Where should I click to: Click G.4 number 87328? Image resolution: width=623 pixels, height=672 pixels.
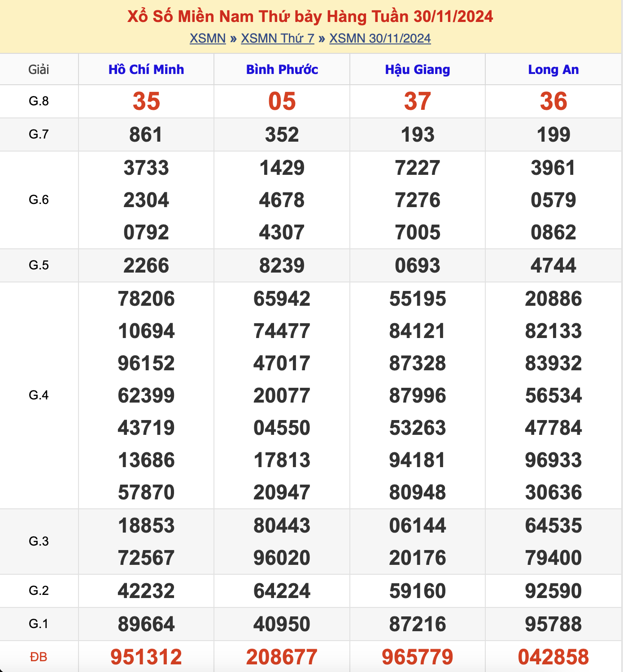[x=418, y=363]
